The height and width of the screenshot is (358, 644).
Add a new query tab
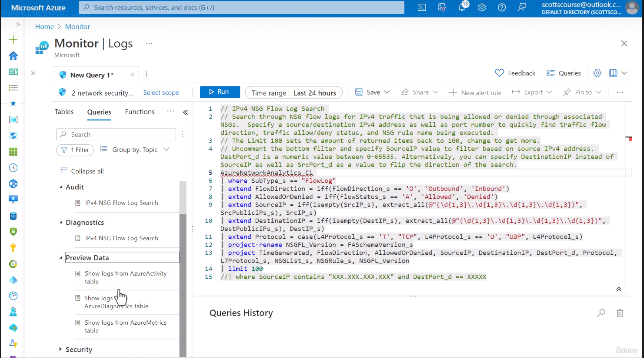click(x=147, y=74)
